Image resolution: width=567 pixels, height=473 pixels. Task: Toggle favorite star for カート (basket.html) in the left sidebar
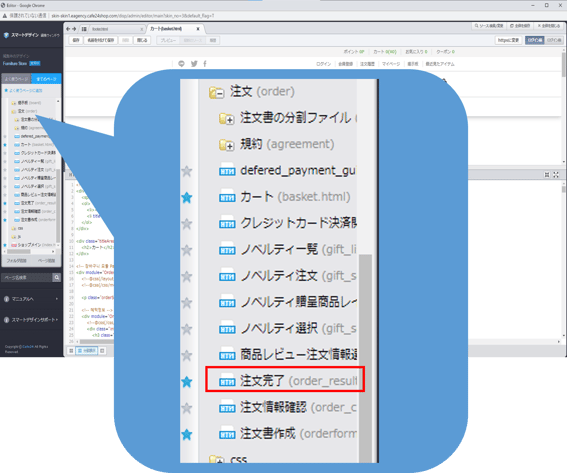tap(5, 145)
